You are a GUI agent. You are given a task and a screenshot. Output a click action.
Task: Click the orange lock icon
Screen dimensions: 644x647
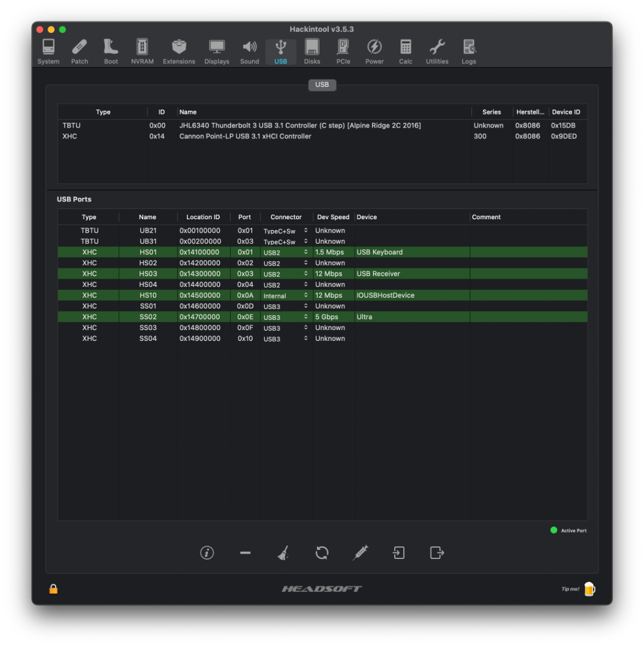(x=53, y=589)
